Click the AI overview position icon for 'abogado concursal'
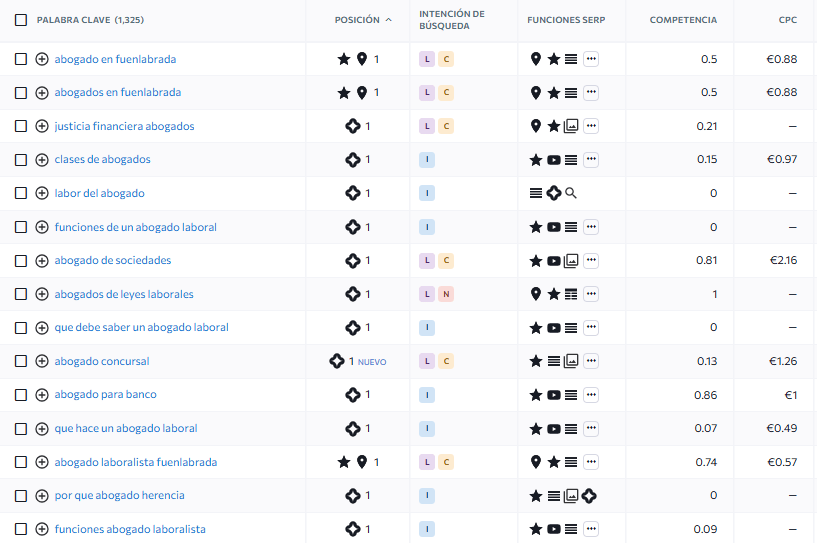 (337, 361)
